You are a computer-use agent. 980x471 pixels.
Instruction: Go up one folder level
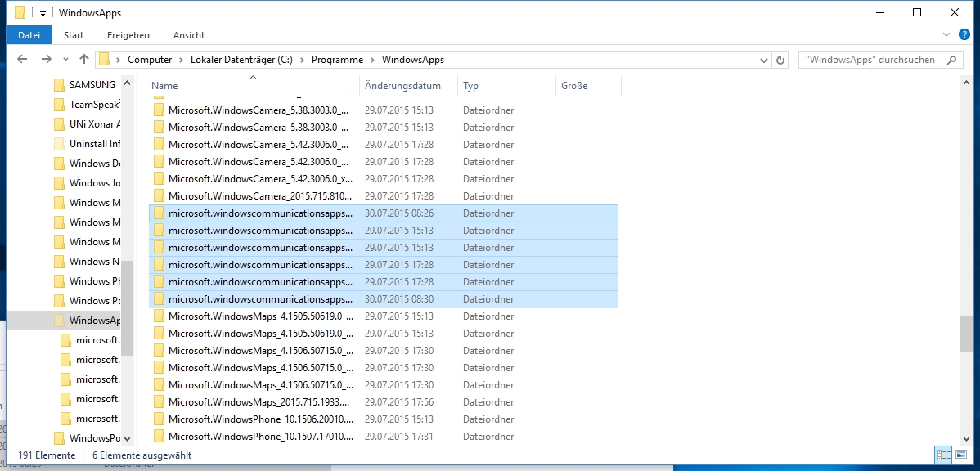click(84, 60)
